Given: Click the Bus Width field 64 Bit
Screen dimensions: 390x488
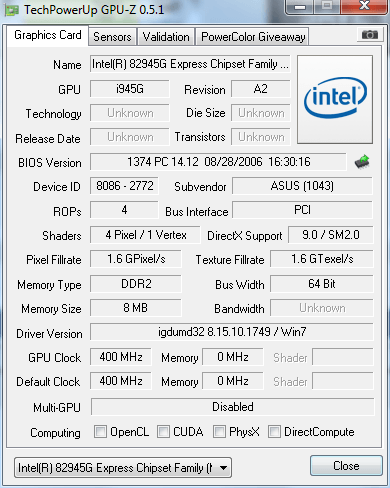Looking at the screenshot, I should coord(322,284).
